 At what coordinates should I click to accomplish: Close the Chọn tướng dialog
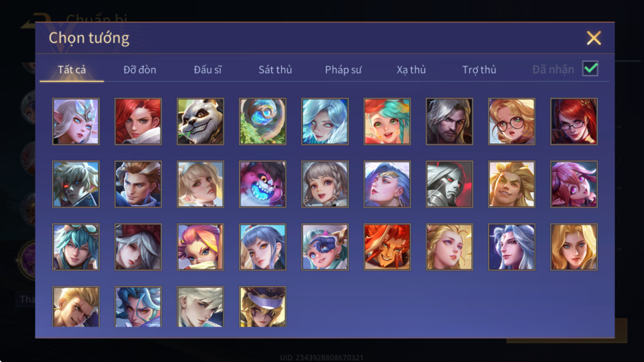point(594,38)
